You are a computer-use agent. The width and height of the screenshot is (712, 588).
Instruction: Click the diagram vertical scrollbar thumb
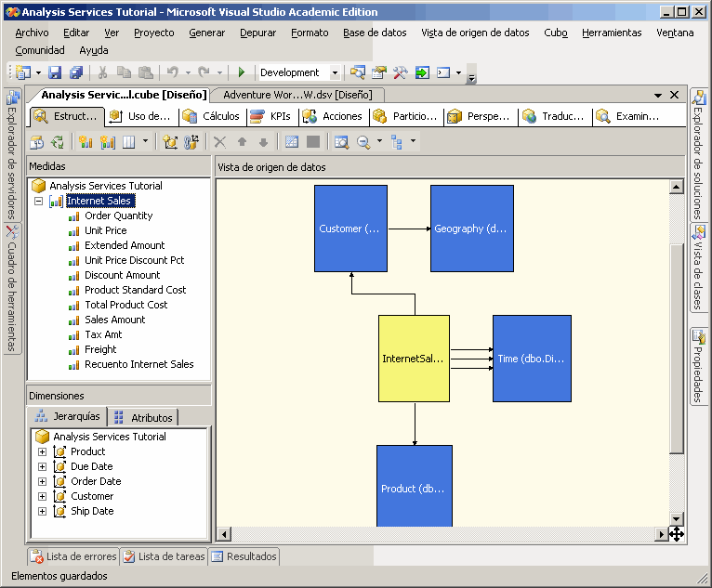[x=677, y=349]
